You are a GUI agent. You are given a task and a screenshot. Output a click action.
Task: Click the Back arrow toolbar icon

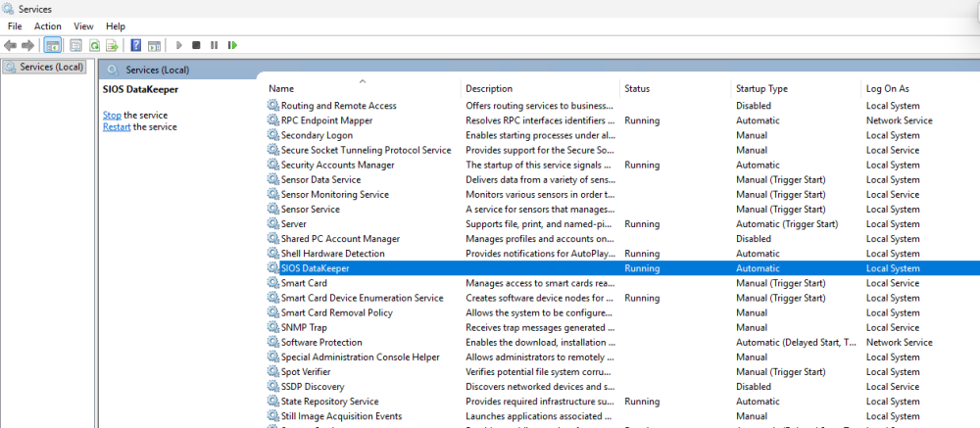(x=10, y=45)
